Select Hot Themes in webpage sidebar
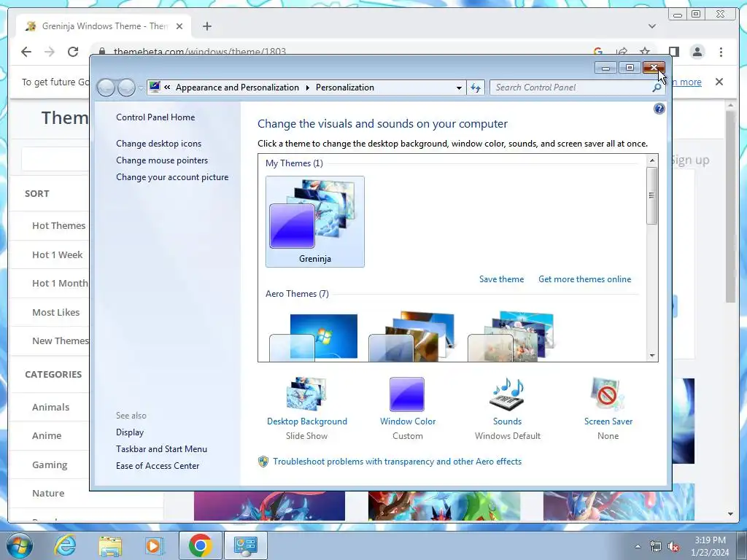The image size is (747, 560). click(x=58, y=226)
